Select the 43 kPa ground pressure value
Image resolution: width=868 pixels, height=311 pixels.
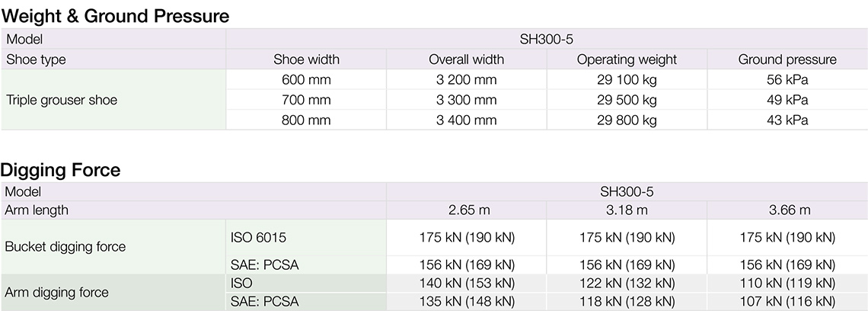pos(787,120)
